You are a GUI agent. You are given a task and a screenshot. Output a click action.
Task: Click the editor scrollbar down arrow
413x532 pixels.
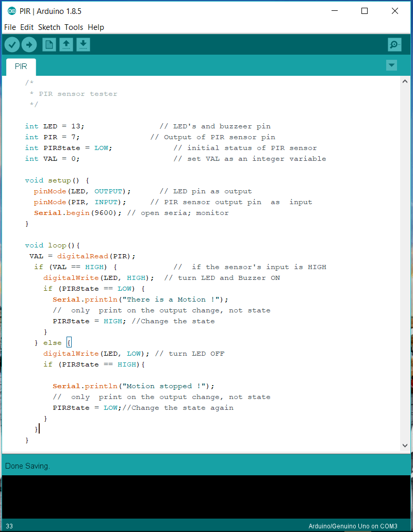[x=405, y=445]
